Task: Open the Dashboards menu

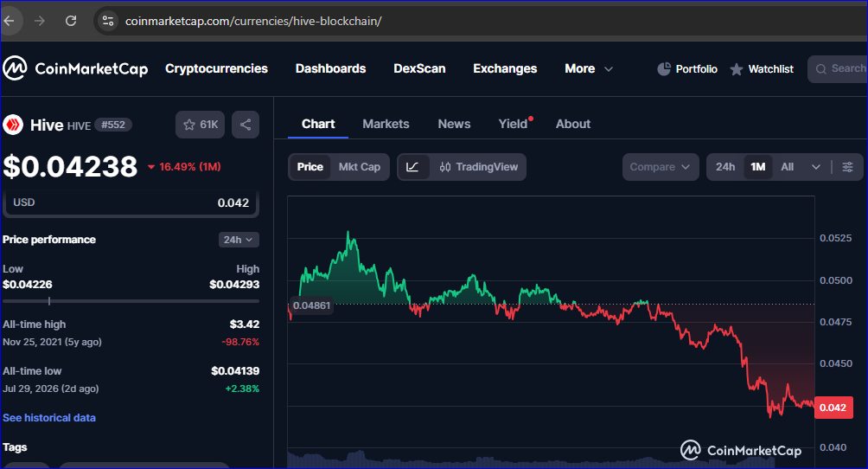Action: 330,68
